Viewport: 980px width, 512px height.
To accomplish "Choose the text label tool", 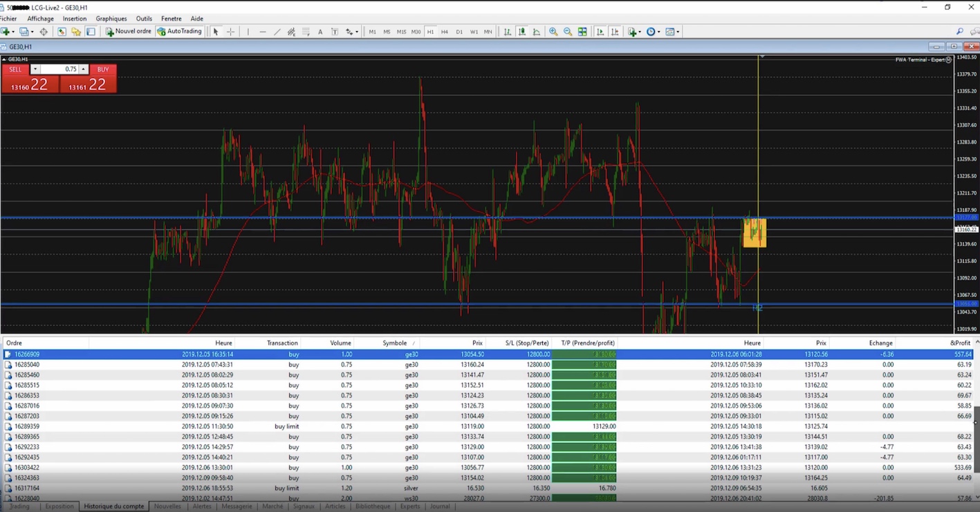I will [335, 32].
